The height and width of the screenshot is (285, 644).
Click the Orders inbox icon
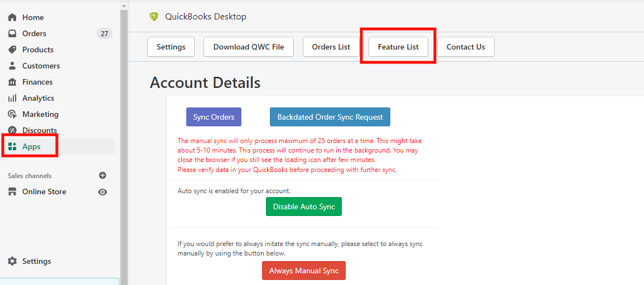click(x=12, y=33)
